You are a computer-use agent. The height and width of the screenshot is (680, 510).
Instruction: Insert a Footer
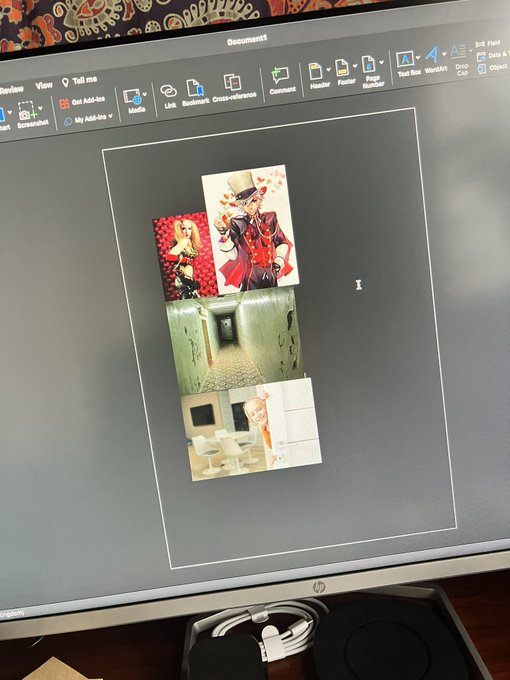click(x=345, y=72)
